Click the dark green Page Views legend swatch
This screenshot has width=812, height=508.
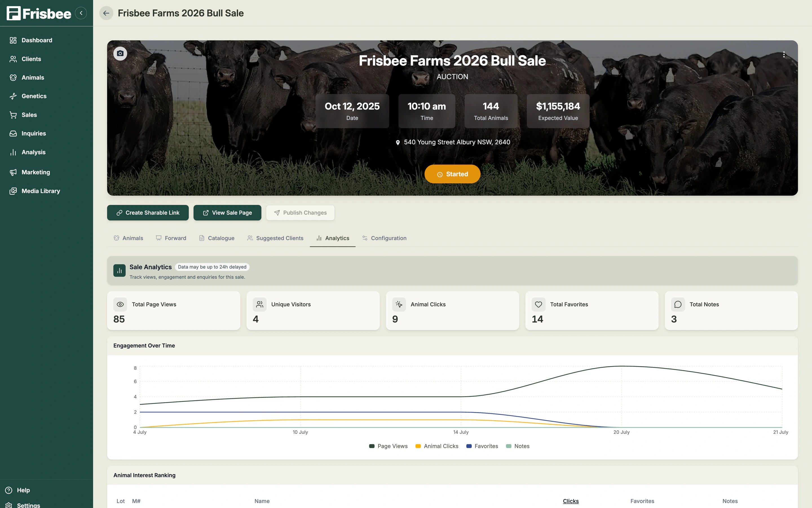point(372,446)
